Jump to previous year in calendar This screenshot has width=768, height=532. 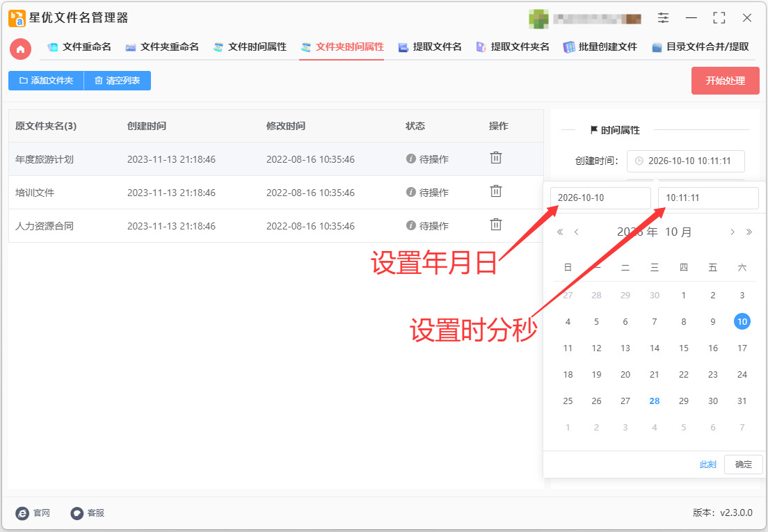tap(560, 232)
